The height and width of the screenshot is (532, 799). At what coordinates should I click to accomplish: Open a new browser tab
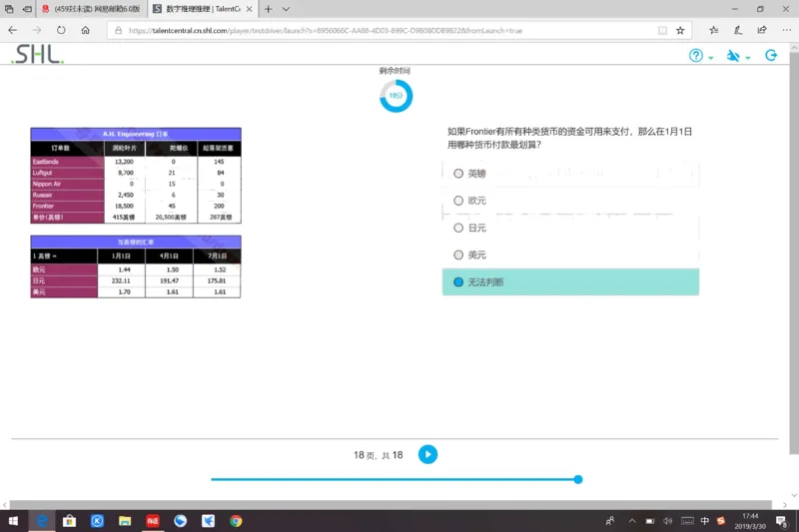[268, 9]
